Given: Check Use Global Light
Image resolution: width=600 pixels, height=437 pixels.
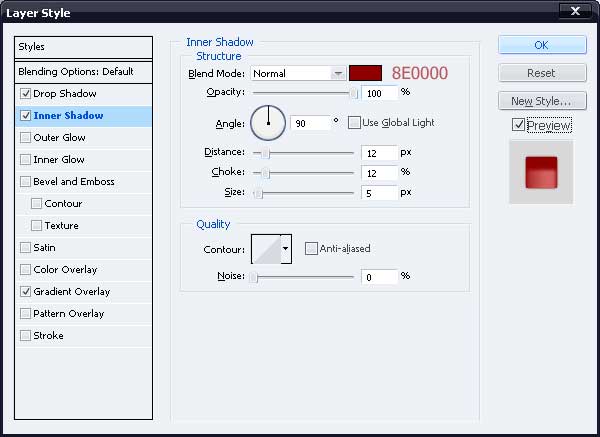Looking at the screenshot, I should tap(354, 123).
